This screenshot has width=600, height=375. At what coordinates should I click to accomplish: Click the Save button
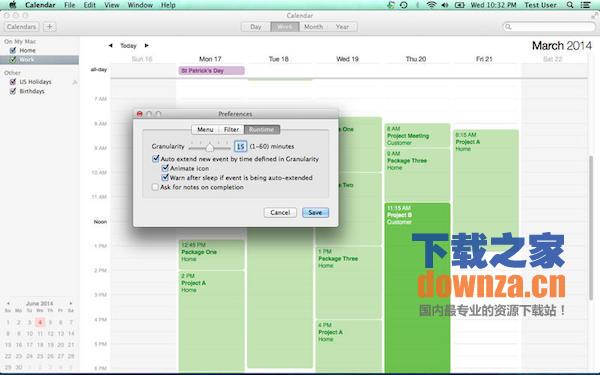(x=315, y=212)
